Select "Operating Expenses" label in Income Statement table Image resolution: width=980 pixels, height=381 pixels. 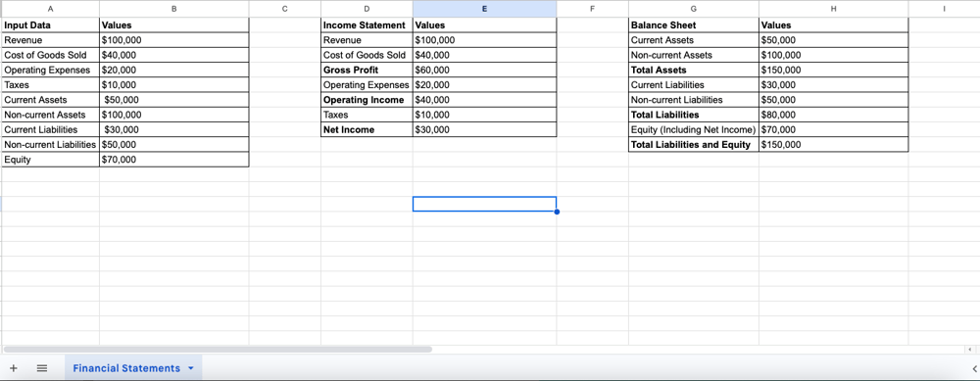tap(367, 85)
